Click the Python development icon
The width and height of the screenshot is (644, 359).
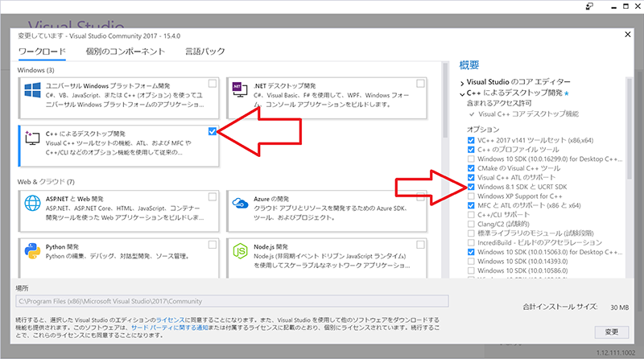[x=32, y=250]
